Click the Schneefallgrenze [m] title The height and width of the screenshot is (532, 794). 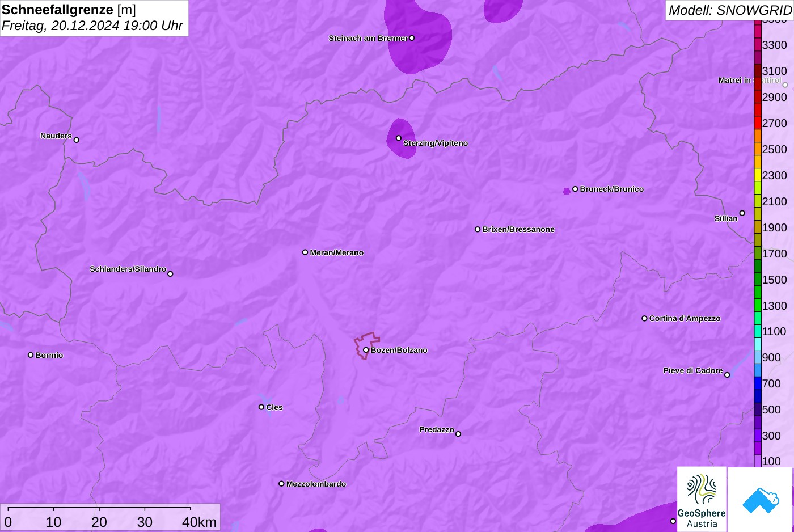click(x=69, y=10)
